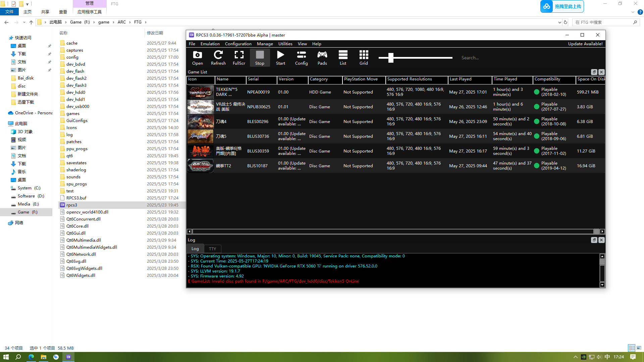Image resolution: width=644 pixels, height=362 pixels.
Task: Select the Tekken 6 BLUS30359 game thumbnail
Action: [x=201, y=151]
